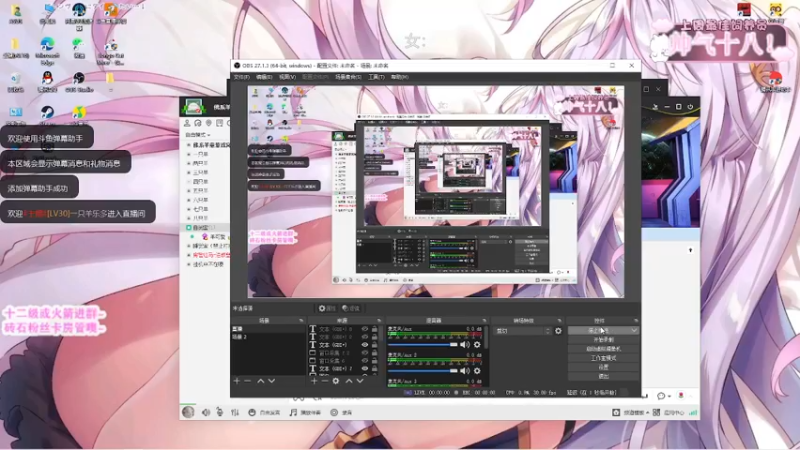Open the QQ penguin desktop shortcut
The height and width of the screenshot is (450, 800).
(47, 81)
